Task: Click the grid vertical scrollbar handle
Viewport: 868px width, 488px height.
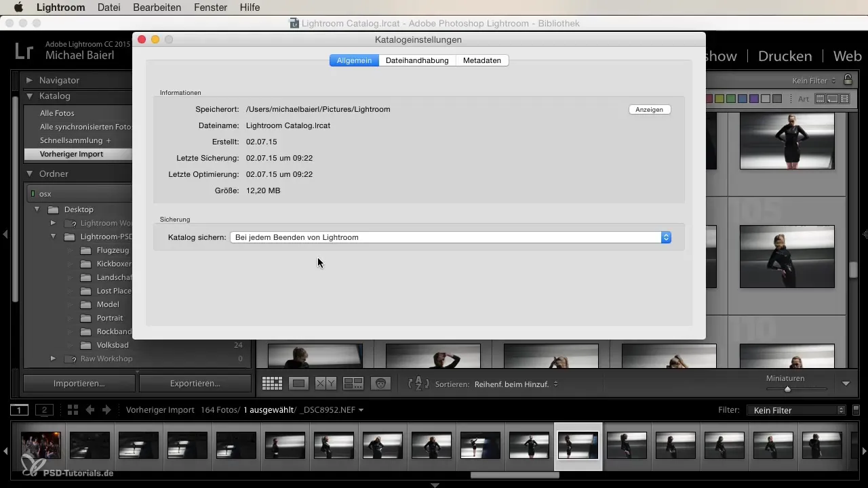Action: 854,269
